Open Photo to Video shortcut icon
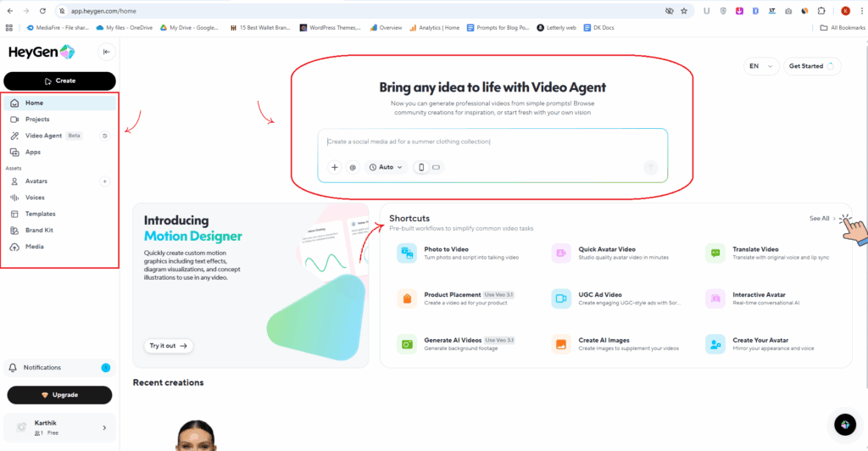The image size is (868, 451). coord(407,253)
